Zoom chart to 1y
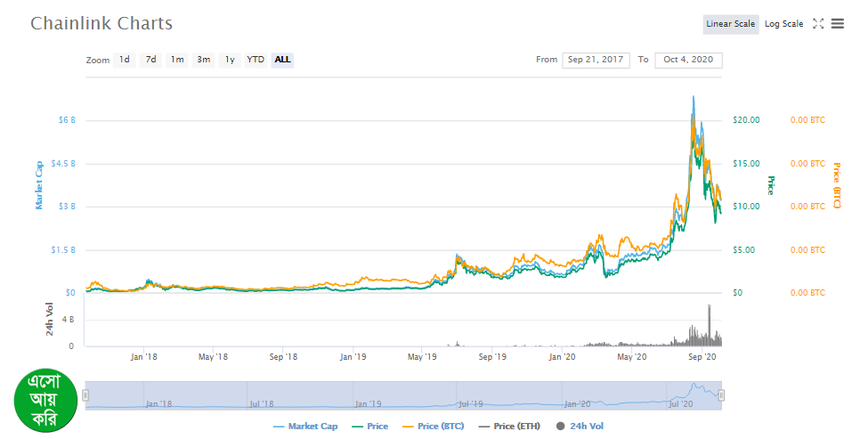This screenshot has width=868, height=439. click(x=230, y=60)
